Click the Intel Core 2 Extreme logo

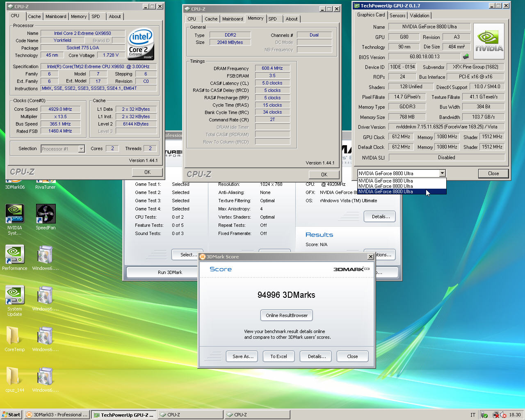coord(141,44)
